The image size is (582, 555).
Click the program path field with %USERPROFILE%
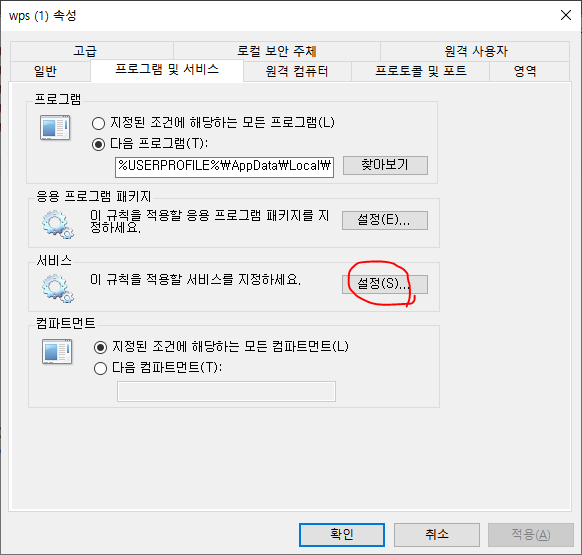coord(224,167)
